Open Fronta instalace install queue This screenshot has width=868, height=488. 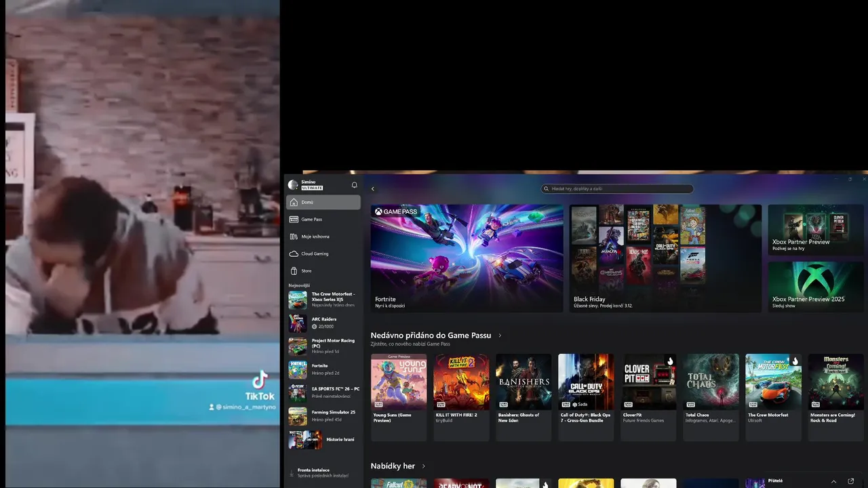323,472
